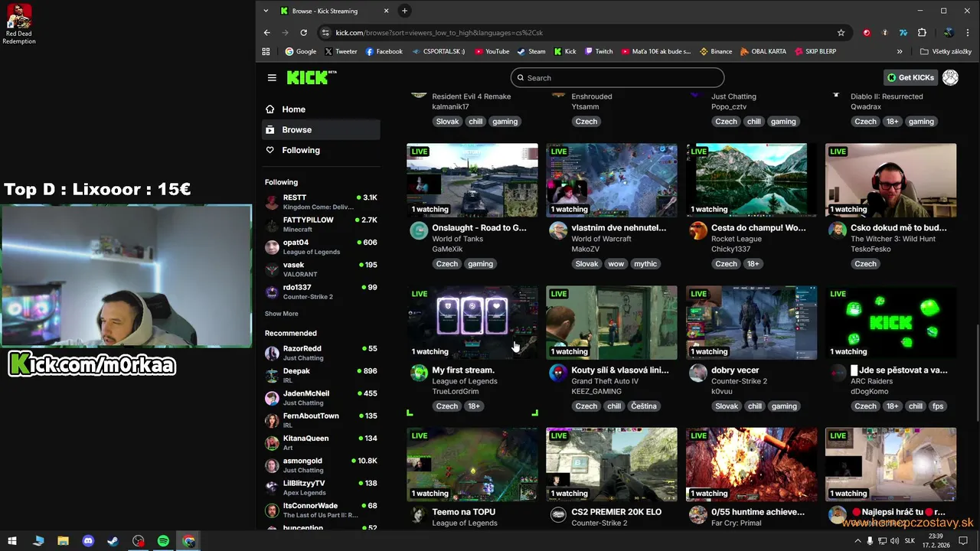The height and width of the screenshot is (551, 980).
Task: Bookmark this page with the star icon
Action: tap(841, 33)
